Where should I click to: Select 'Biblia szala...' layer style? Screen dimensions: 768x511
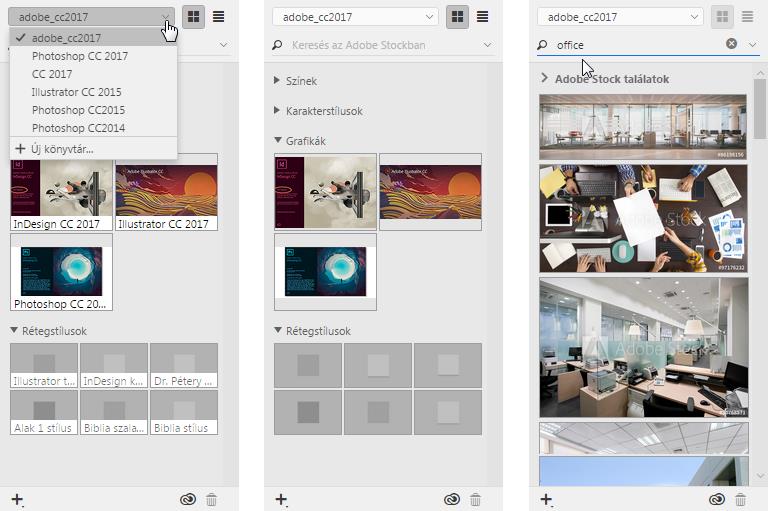click(114, 413)
